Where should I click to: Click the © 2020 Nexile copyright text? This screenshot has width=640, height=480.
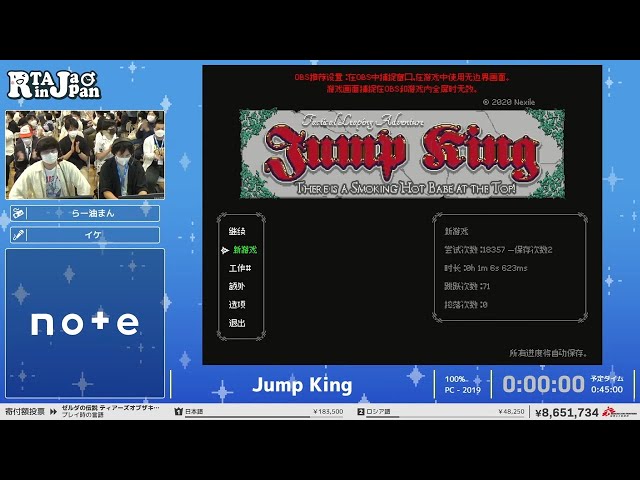pos(509,102)
